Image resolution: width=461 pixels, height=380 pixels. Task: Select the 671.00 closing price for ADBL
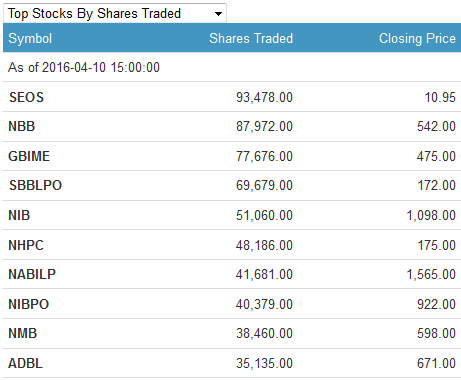[x=436, y=363]
